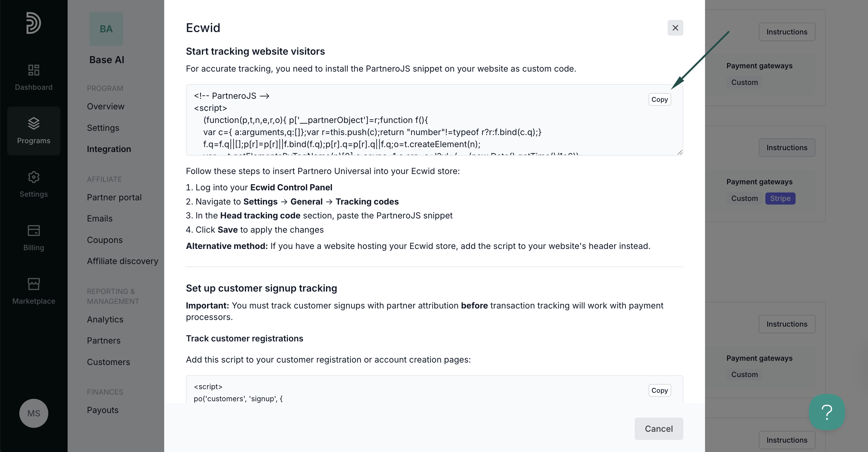Go to Partner portal page
The image size is (868, 452).
(114, 197)
